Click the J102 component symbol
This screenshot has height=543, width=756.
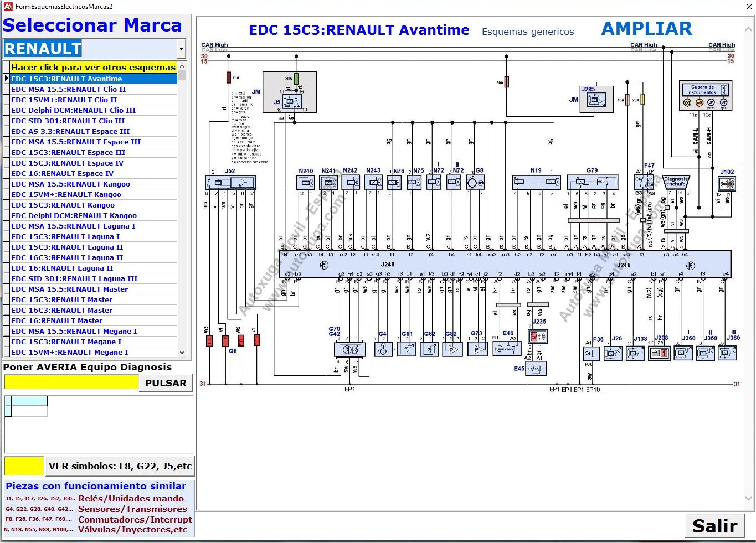coord(727,184)
